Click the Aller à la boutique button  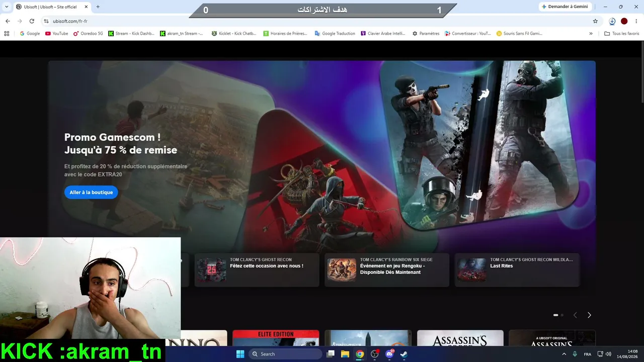point(91,193)
